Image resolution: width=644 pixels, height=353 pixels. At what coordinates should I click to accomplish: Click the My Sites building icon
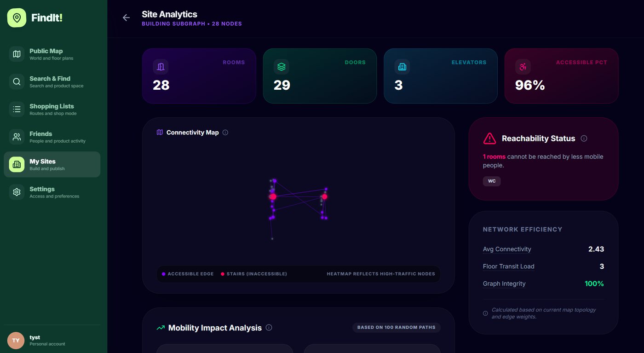(17, 164)
